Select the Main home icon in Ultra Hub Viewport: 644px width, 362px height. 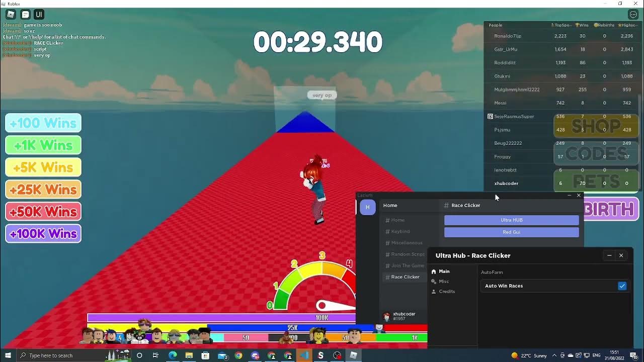point(434,271)
